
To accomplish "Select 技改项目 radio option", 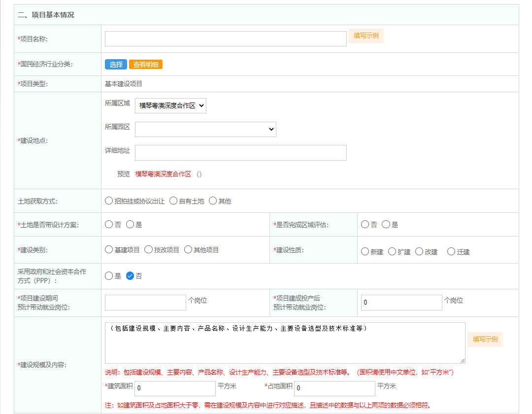I will click(x=148, y=250).
